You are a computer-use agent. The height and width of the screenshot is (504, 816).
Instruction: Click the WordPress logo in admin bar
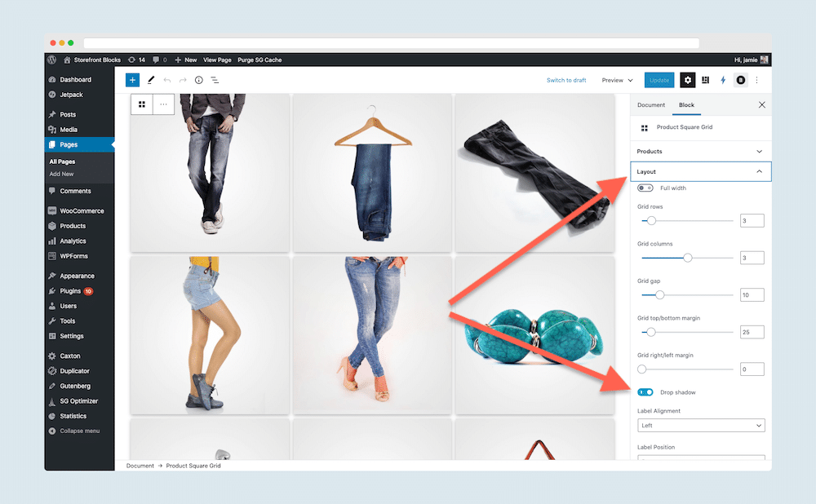[51, 60]
